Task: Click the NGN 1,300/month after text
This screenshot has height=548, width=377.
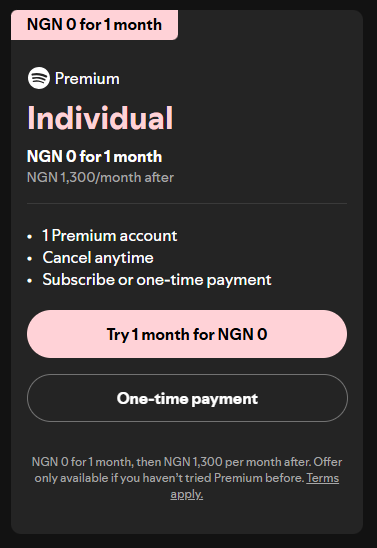Action: click(100, 177)
